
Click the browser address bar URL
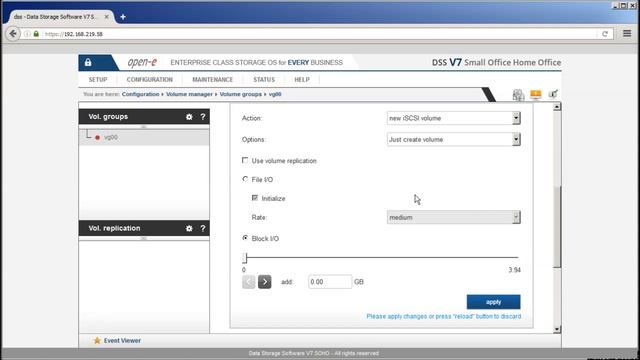(x=74, y=34)
